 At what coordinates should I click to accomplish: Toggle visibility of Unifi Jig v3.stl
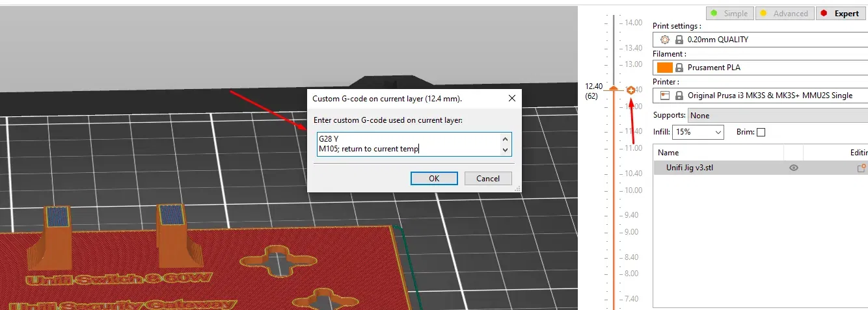click(x=793, y=168)
